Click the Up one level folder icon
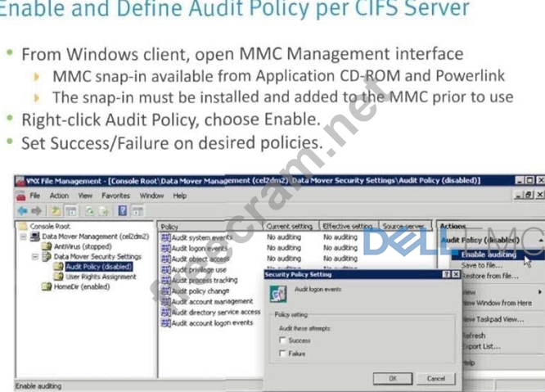The width and height of the screenshot is (545, 392). [56, 210]
